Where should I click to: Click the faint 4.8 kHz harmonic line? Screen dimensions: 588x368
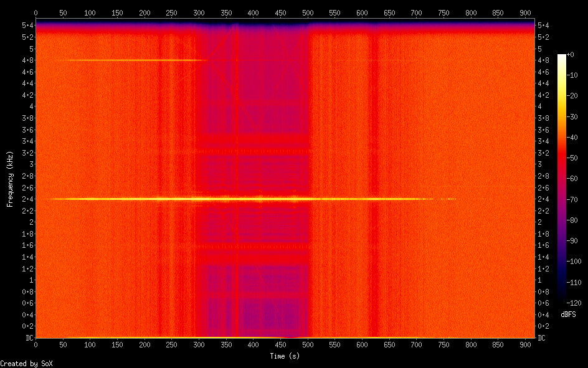[x=125, y=60]
